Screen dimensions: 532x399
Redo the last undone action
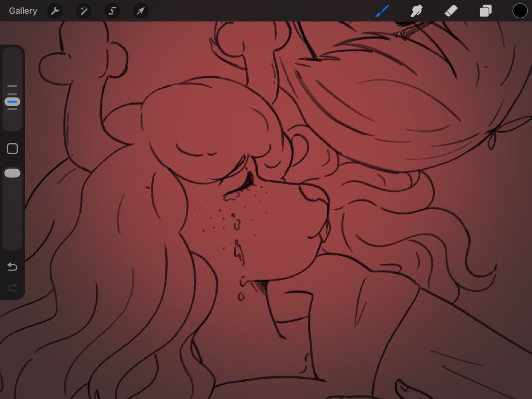12,288
